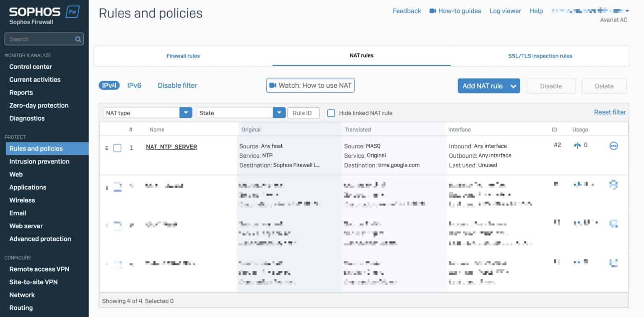Open the more options menu for NAT_NTP_SERVER rule
The width and height of the screenshot is (644, 317).
(613, 146)
